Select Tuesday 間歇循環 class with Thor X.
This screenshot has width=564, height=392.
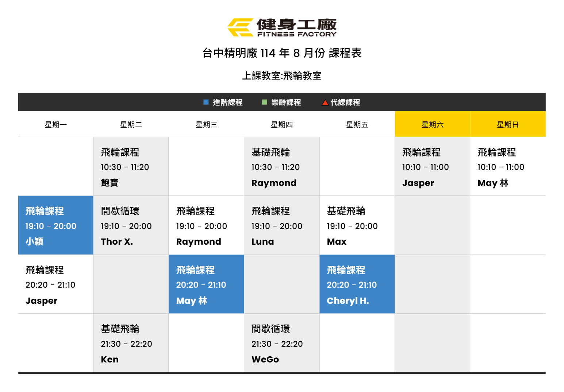[131, 225]
